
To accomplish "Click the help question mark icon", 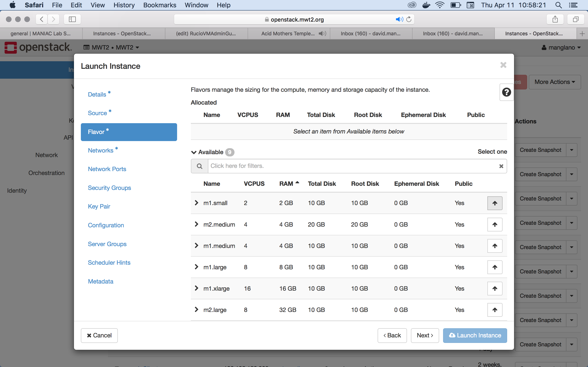I will click(x=506, y=92).
